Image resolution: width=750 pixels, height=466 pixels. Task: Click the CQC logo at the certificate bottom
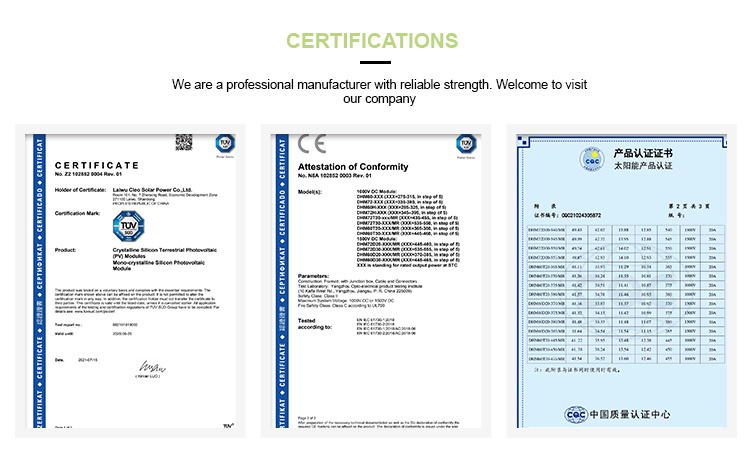(591, 413)
